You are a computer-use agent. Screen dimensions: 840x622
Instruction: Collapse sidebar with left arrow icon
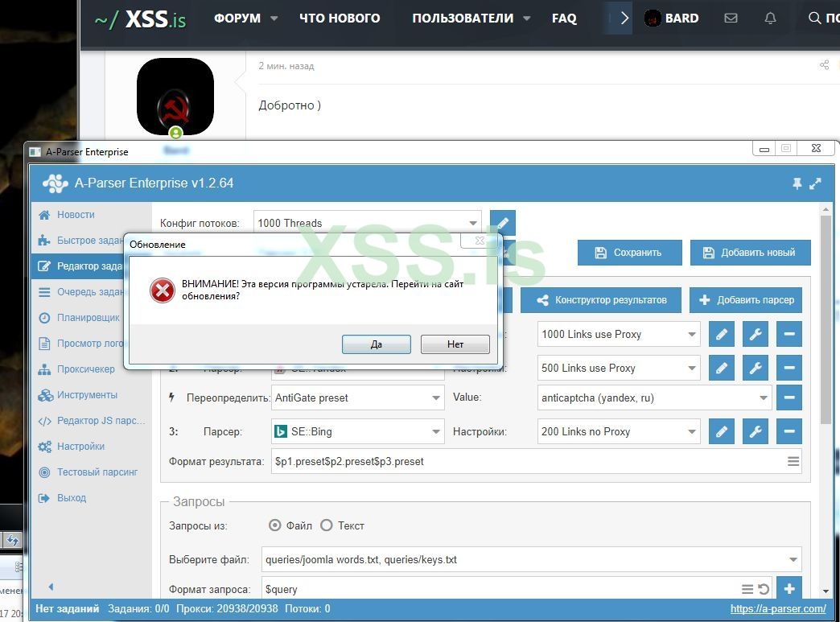click(51, 587)
